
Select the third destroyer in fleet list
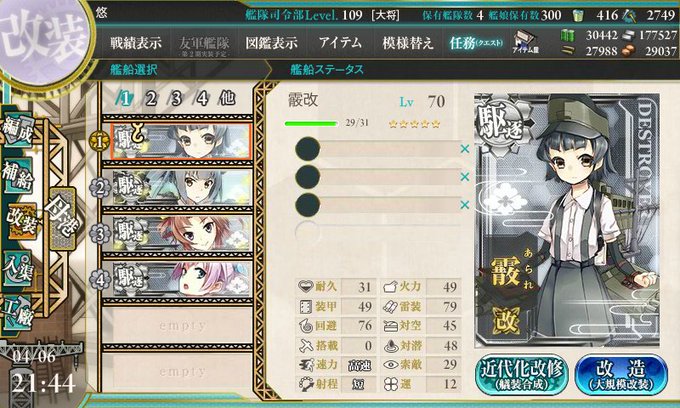coord(182,234)
